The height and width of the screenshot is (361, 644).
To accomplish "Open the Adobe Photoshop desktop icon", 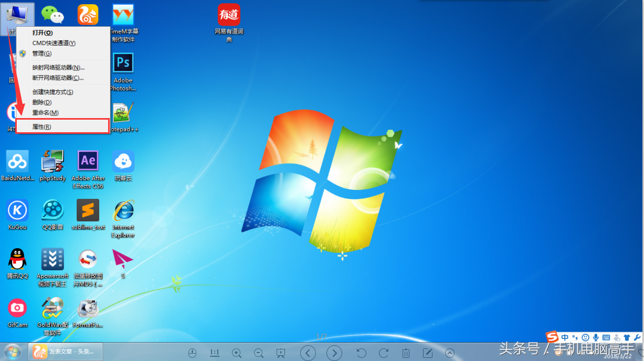I will [x=123, y=63].
